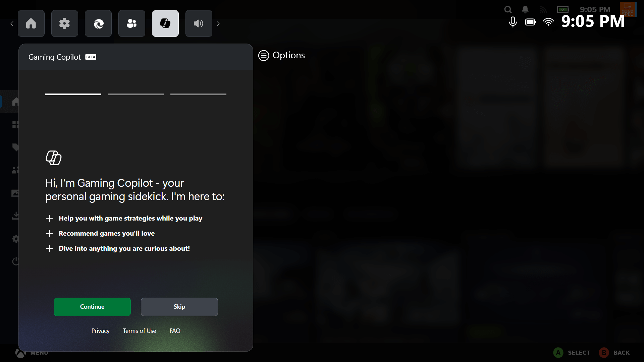Launch the Edge browser widget

[x=98, y=23]
